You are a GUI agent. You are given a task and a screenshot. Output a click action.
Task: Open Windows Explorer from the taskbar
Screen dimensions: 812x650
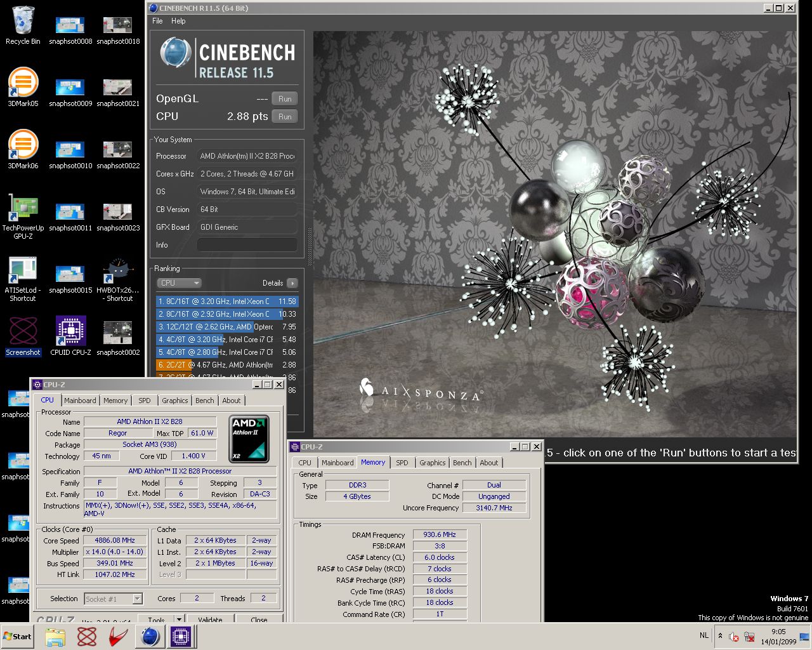55,637
